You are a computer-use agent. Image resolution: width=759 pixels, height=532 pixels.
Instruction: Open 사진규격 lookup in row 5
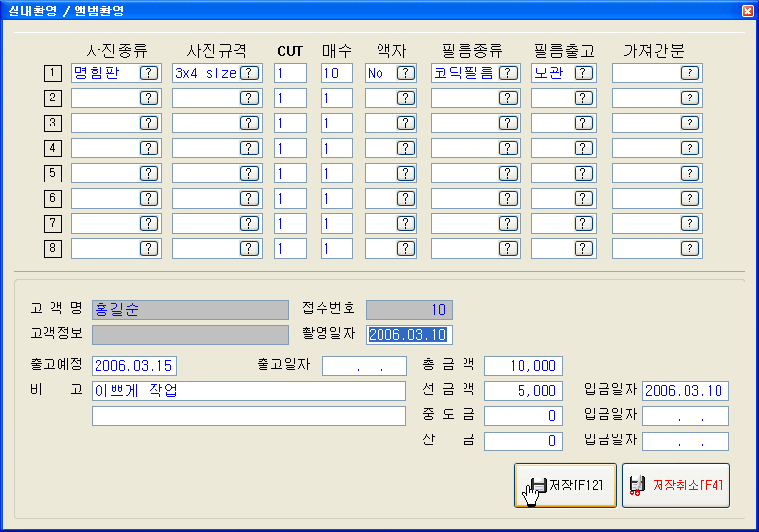249,174
